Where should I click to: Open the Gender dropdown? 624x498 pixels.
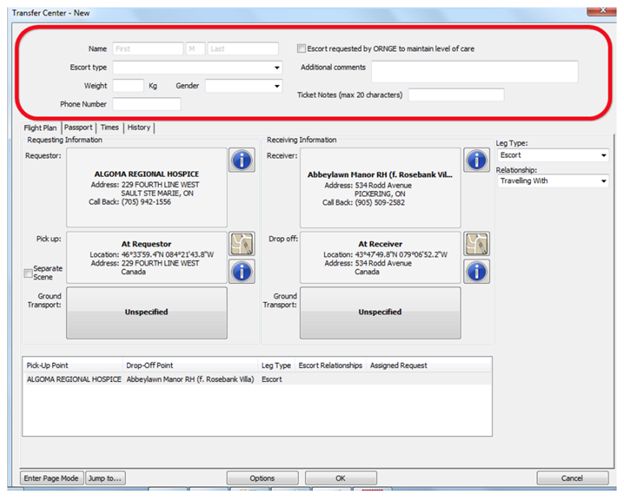pos(277,86)
